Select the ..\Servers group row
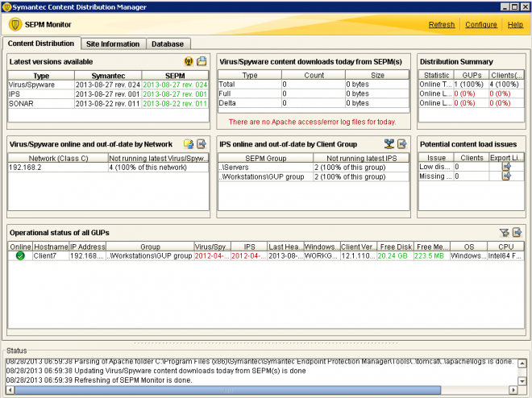The width and height of the screenshot is (532, 398). [314, 168]
